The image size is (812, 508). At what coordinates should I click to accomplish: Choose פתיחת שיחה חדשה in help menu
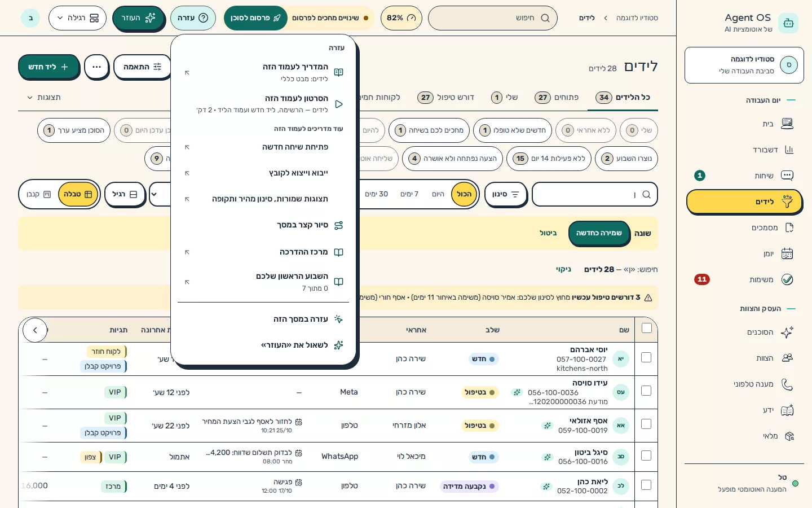(x=264, y=147)
